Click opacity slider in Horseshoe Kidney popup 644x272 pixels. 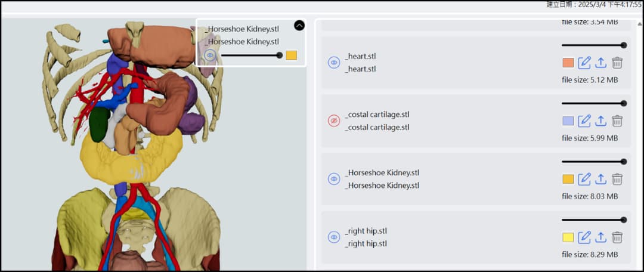click(252, 55)
